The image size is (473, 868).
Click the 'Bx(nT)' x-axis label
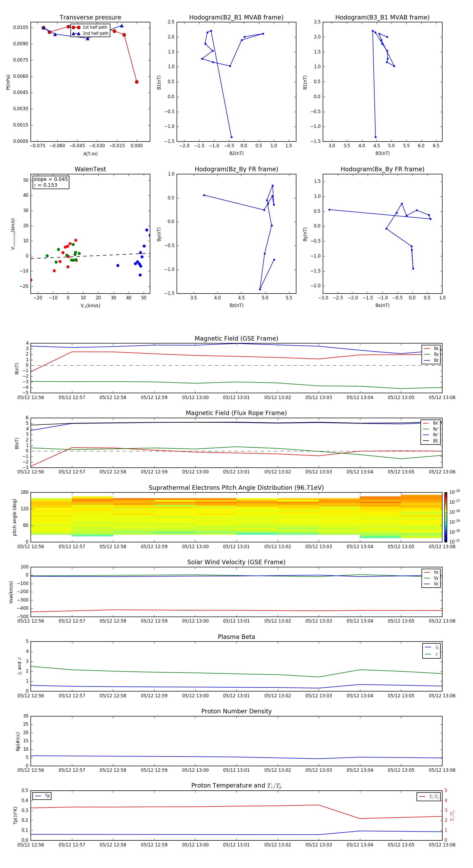click(382, 305)
